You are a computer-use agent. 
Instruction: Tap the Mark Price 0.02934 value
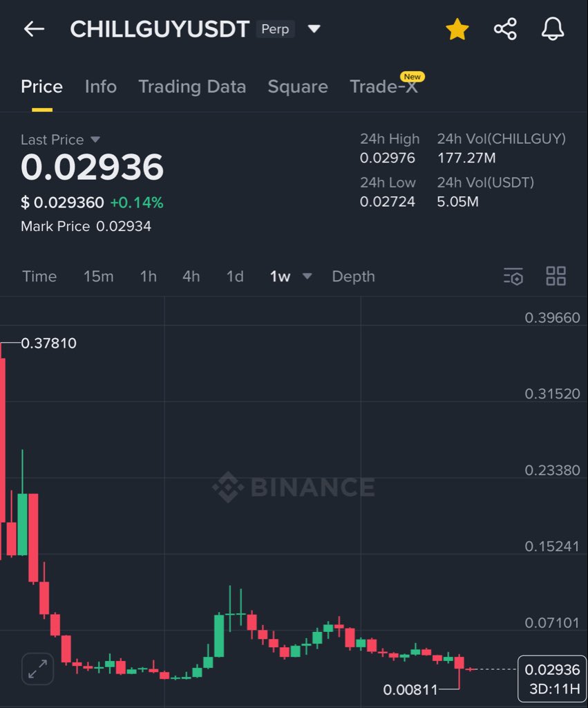(x=124, y=226)
